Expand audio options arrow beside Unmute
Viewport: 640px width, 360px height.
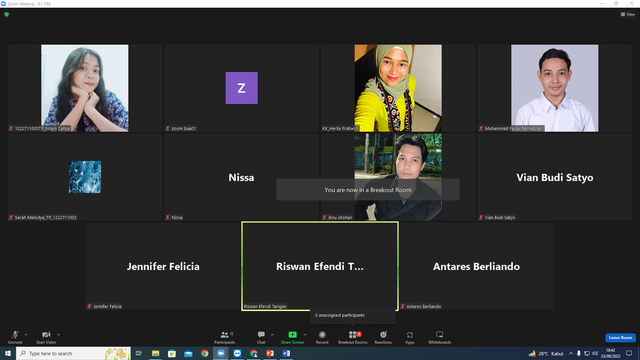pyautogui.click(x=26, y=335)
